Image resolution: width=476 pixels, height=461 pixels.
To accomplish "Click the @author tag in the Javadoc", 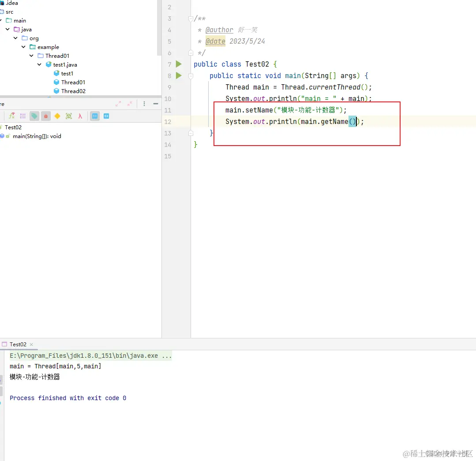I will pos(219,30).
